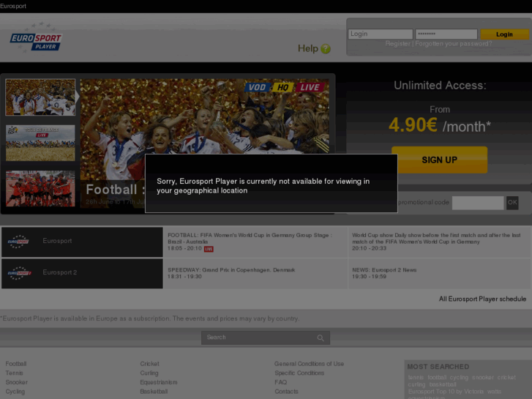Select the Eurosport 2 channel row
This screenshot has width=532, height=399.
point(82,273)
